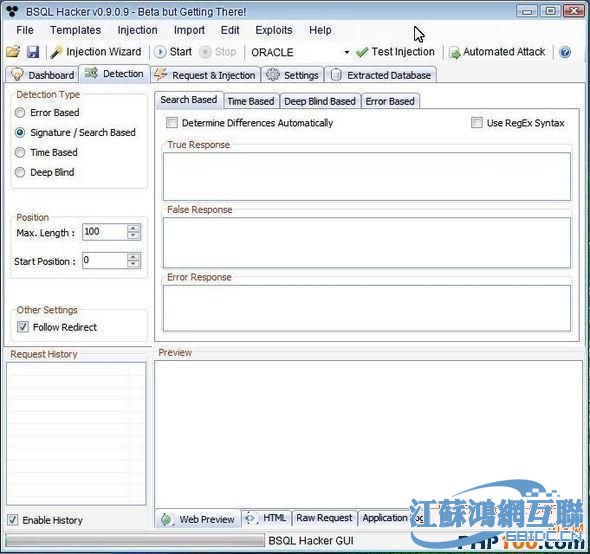590x554 pixels.
Task: Select Deep Blind detection radio
Action: point(20,172)
